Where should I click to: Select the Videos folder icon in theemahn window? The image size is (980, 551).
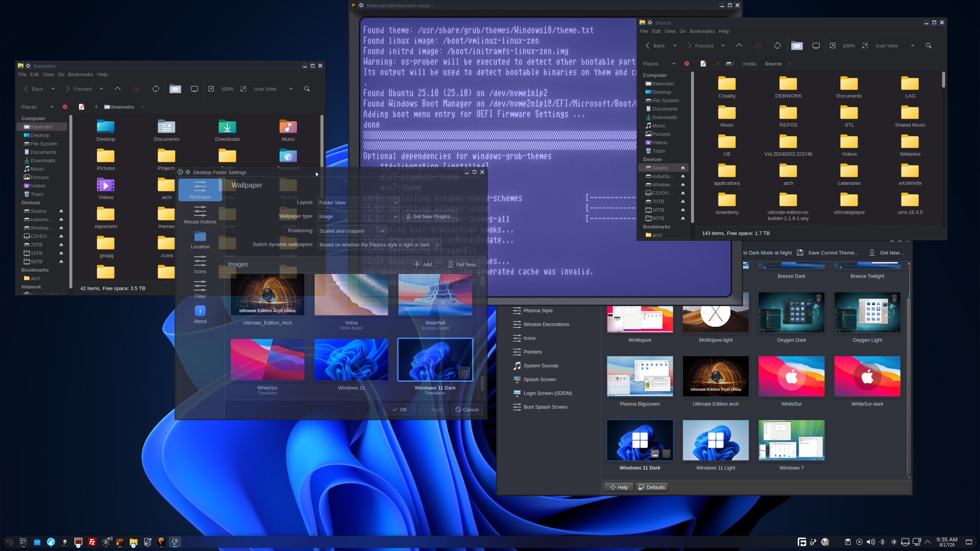coord(106,189)
